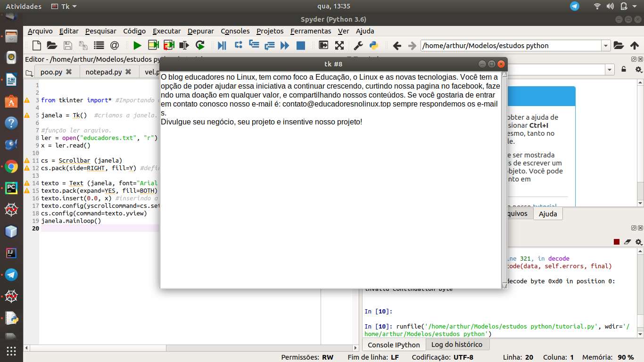Switch to the Log do histórico tab
The image size is (644, 362).
pos(457,345)
